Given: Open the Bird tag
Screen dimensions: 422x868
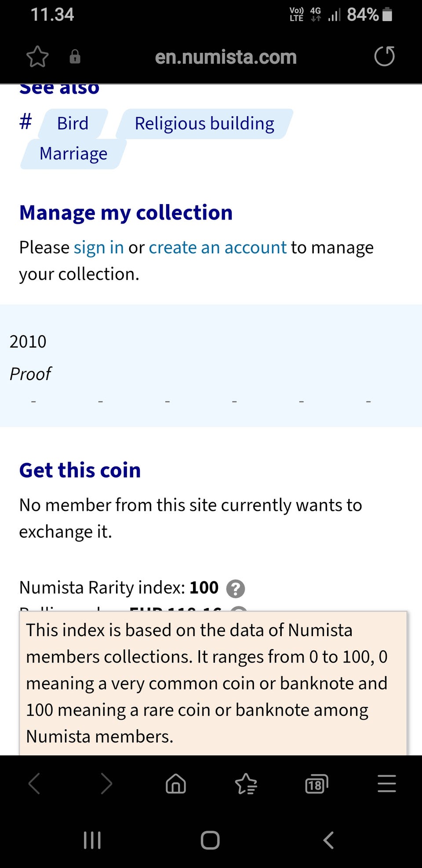Looking at the screenshot, I should click(73, 124).
